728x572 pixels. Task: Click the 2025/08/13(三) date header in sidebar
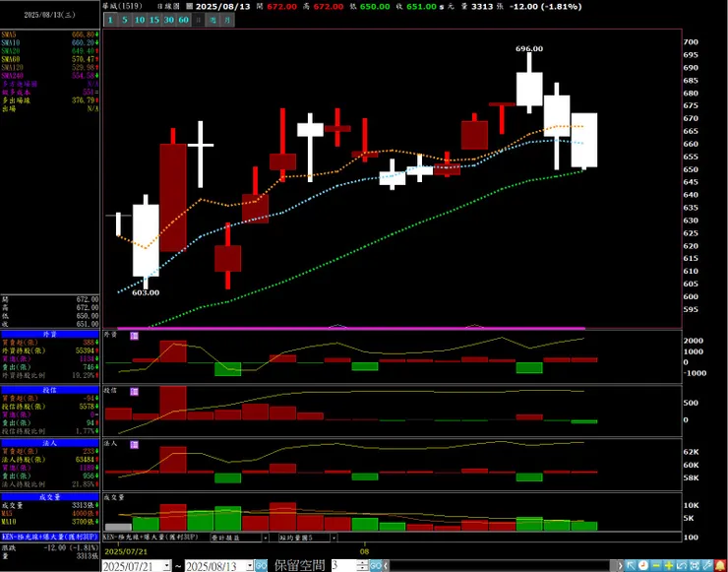pos(49,15)
